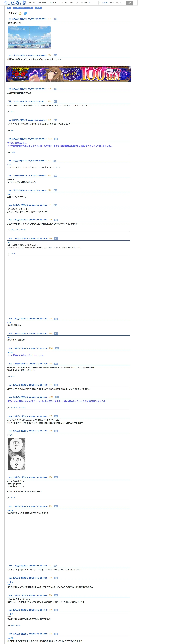Jump to >>4 anchor in post 7
This screenshot has width=194, height=644.
pyautogui.click(x=9, y=165)
